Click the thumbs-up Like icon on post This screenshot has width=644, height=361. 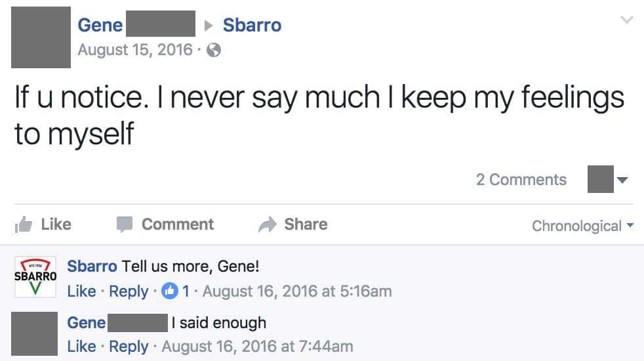(x=24, y=224)
